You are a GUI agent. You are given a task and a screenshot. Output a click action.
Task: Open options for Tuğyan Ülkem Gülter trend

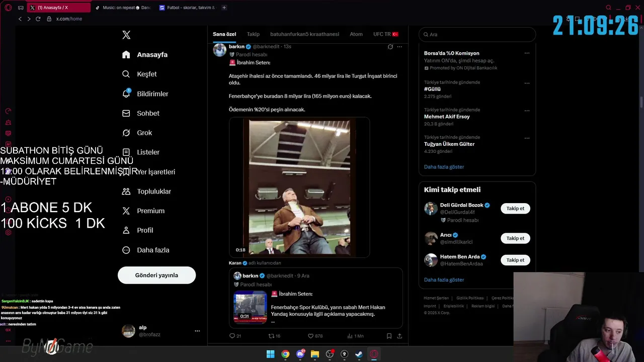click(x=527, y=138)
